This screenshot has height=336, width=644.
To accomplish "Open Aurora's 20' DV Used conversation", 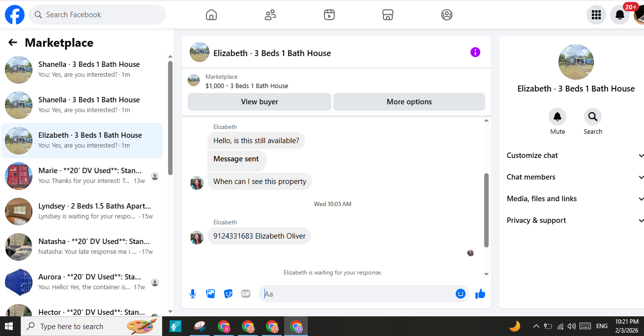I will click(x=82, y=282).
